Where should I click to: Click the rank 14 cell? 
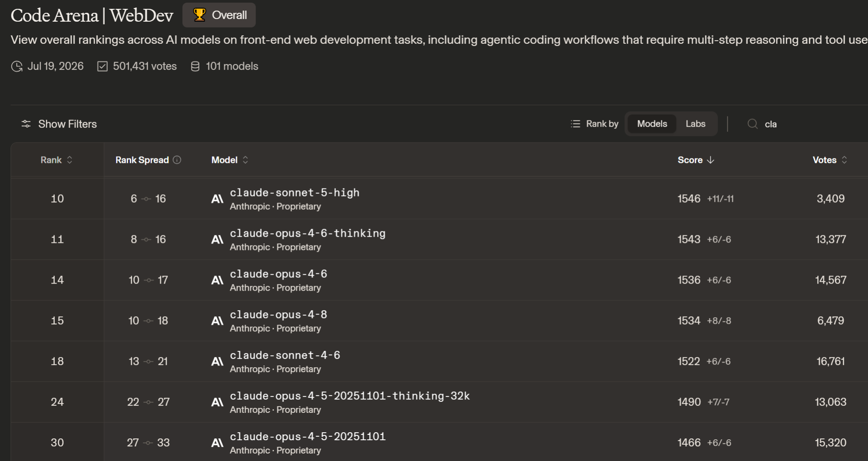[x=57, y=280]
